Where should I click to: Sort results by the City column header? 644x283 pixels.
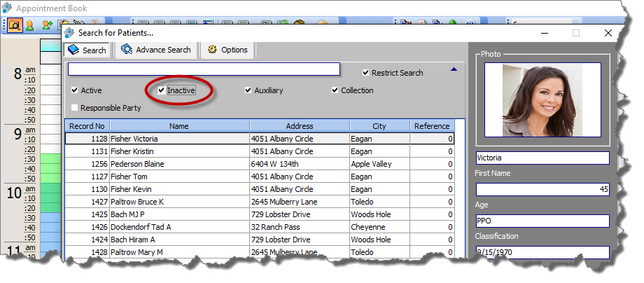tap(379, 126)
